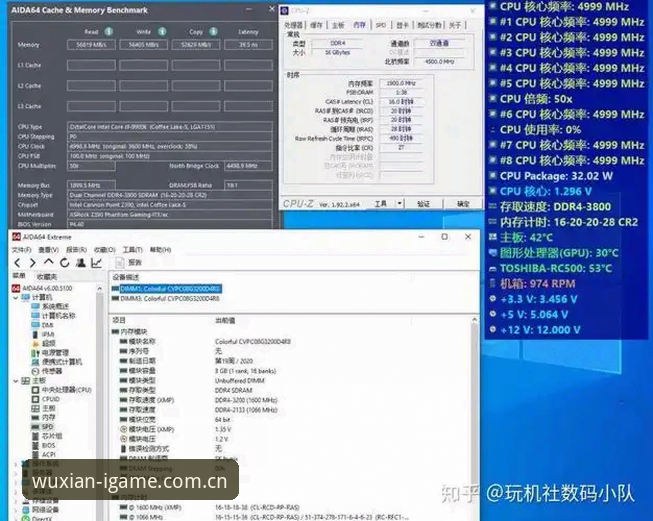Open the 文件(F) menu in AIDA64
Screen dimensions: 653x521
click(x=22, y=250)
